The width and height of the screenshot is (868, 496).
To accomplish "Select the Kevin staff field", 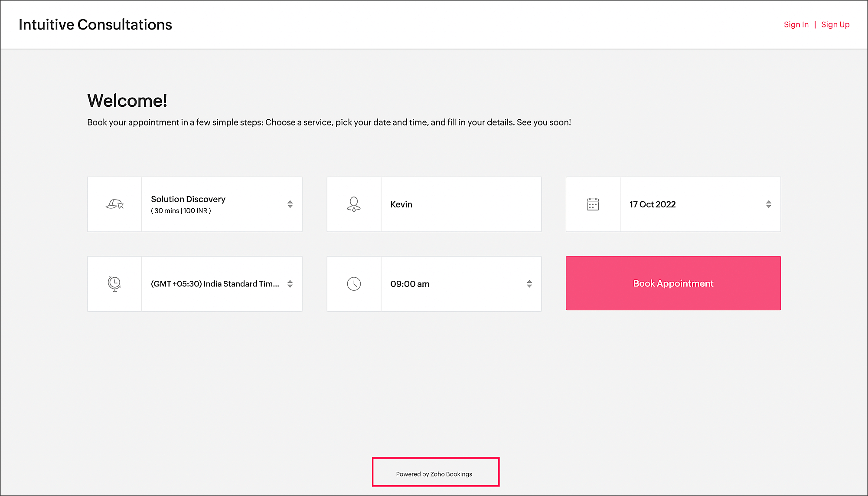I will click(461, 204).
